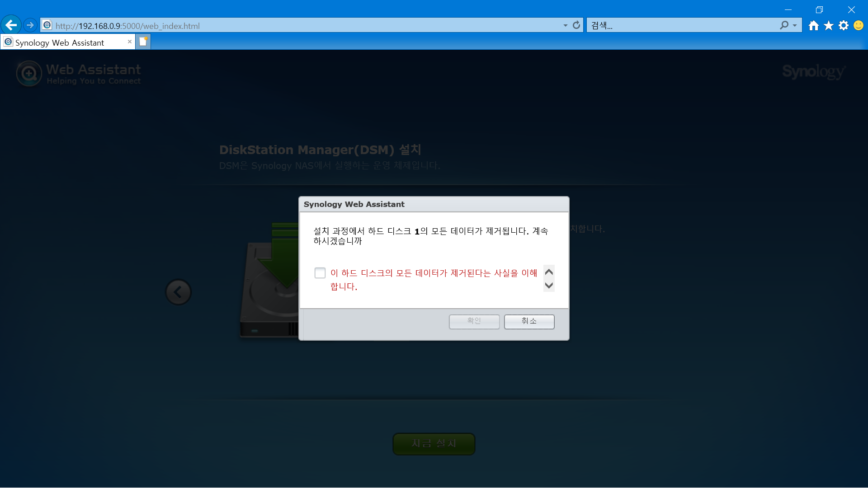
Task: Close the Synology Web Assistant tab
Action: [130, 42]
